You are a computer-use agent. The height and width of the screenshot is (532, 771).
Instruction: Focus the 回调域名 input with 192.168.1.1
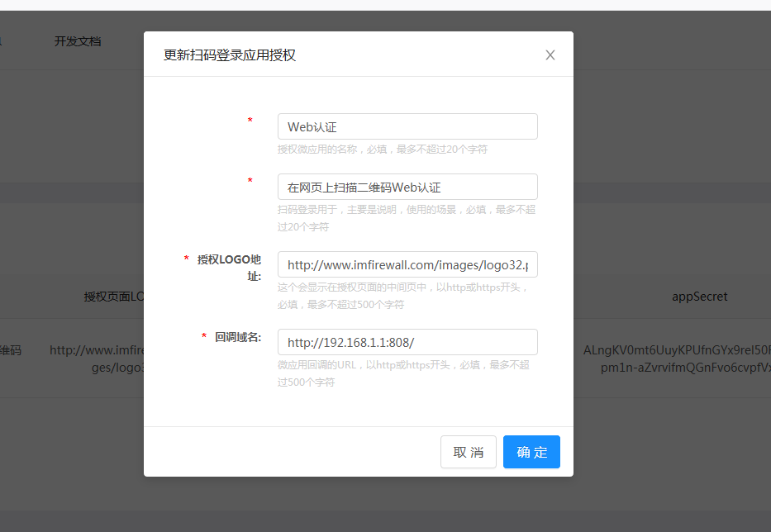[x=407, y=342]
